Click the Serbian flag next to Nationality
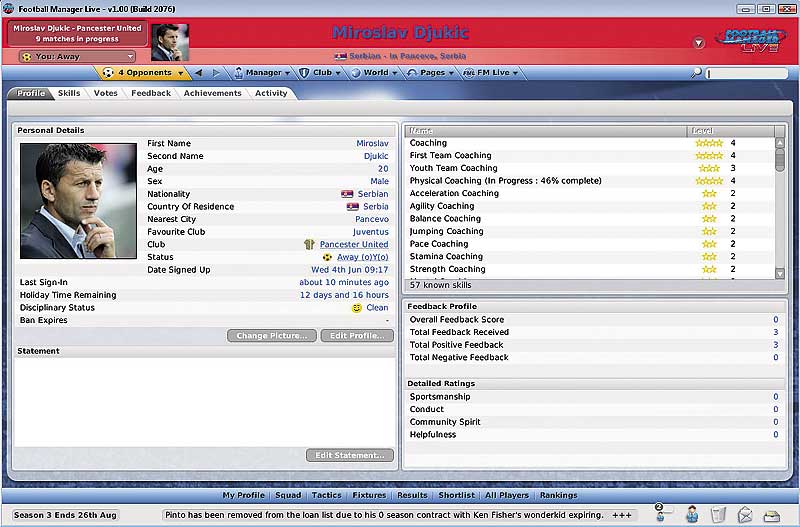 coord(347,194)
